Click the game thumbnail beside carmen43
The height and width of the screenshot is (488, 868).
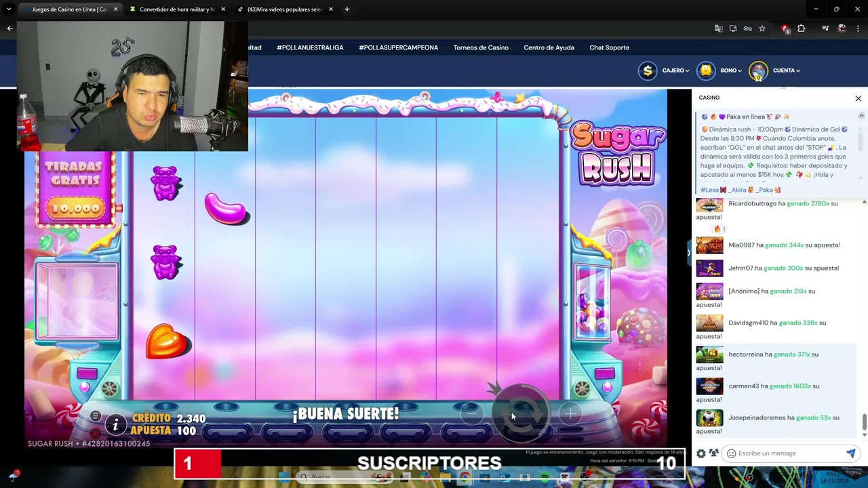tap(709, 386)
